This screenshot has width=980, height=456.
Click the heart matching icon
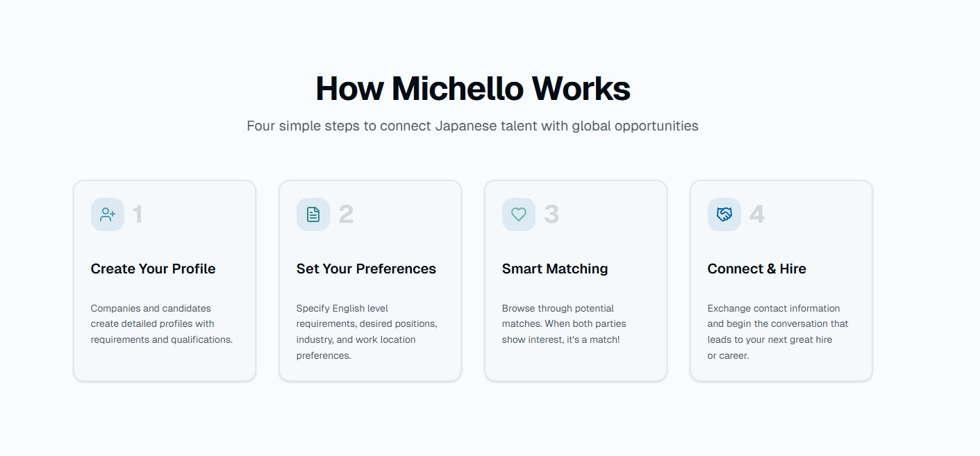[x=519, y=214]
